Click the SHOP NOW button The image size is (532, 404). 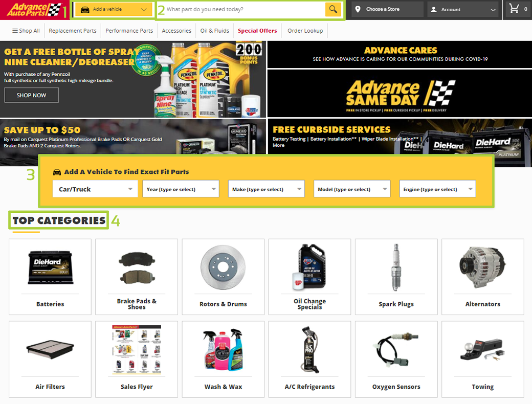(x=31, y=95)
